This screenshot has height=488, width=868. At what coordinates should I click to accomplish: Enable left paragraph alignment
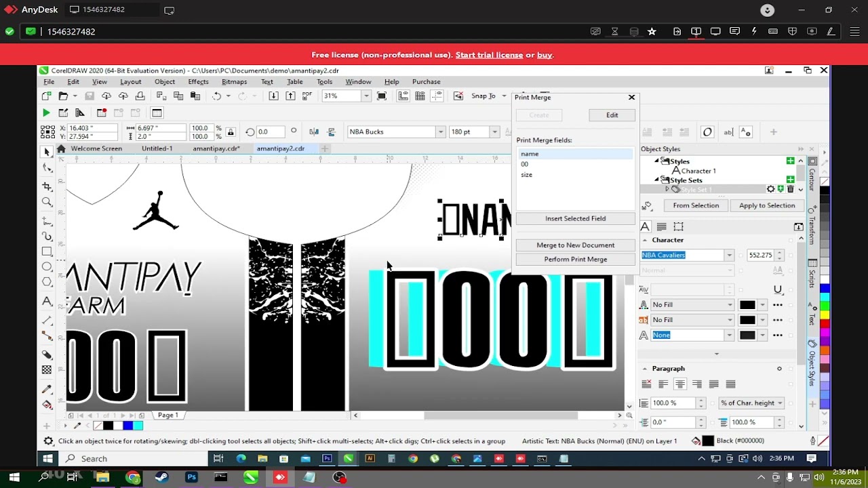(x=663, y=384)
